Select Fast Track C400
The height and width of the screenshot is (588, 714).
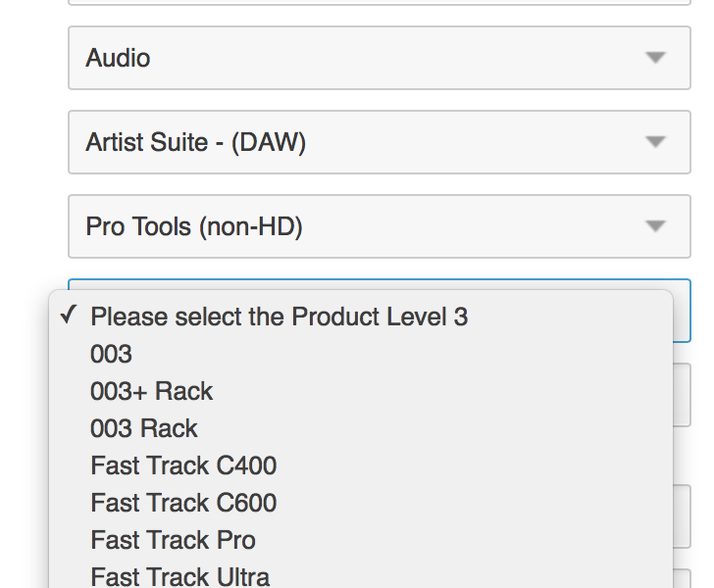pos(183,465)
